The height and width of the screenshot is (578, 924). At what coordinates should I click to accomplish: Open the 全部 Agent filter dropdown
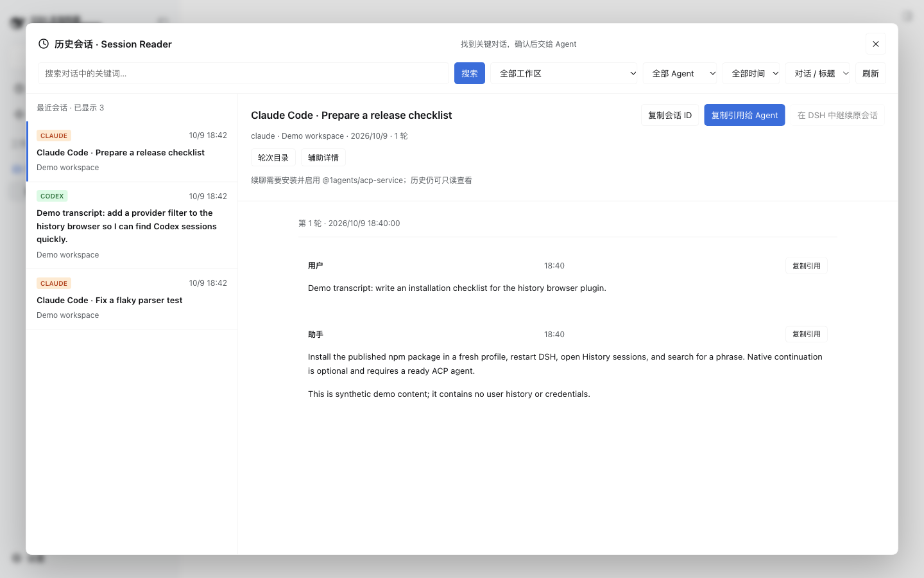pos(680,73)
